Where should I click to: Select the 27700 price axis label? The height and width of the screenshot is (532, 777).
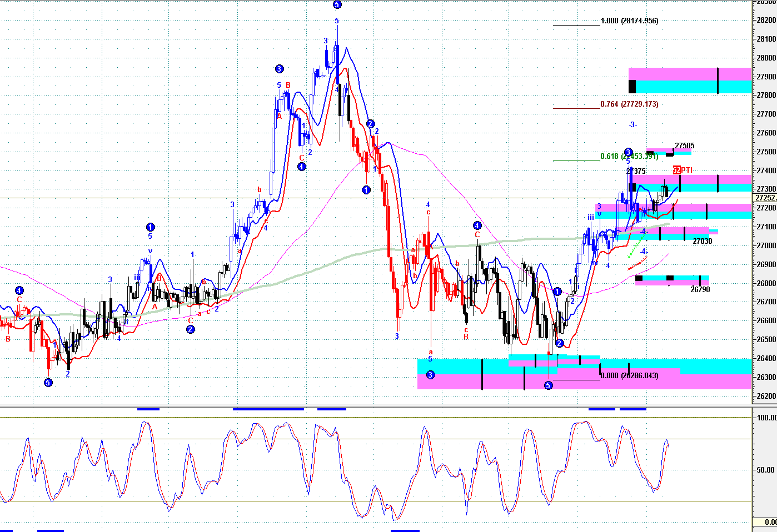coord(766,114)
